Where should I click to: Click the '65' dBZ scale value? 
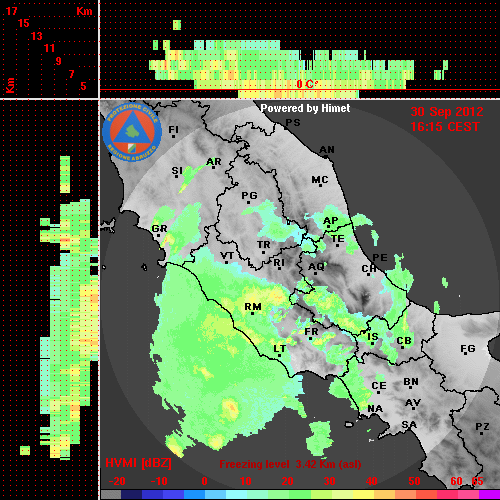point(477,481)
